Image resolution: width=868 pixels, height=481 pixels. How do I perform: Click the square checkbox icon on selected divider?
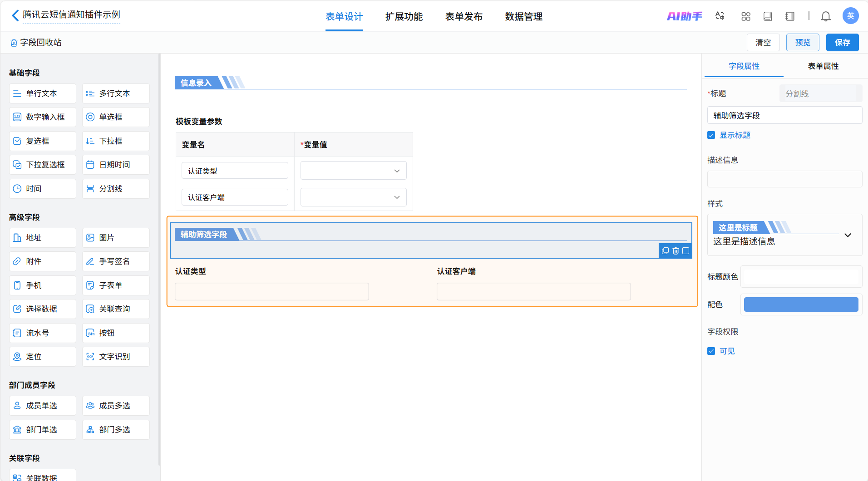click(686, 251)
